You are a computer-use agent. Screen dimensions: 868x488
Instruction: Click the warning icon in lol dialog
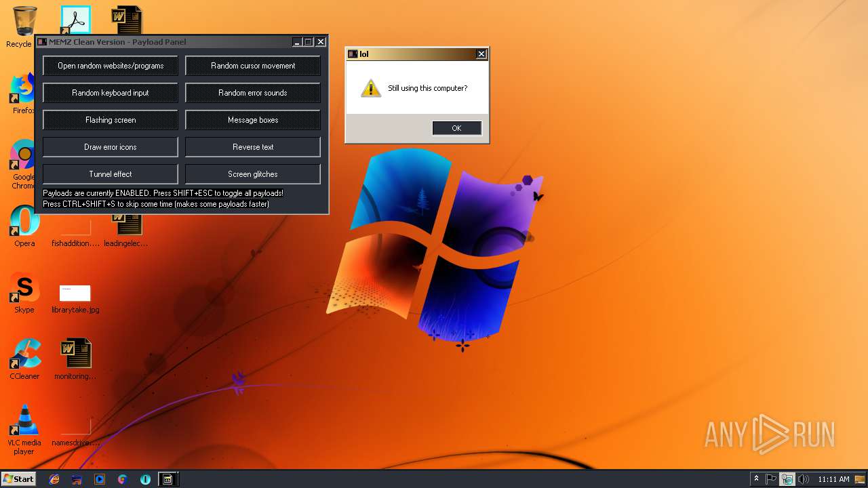tap(370, 88)
